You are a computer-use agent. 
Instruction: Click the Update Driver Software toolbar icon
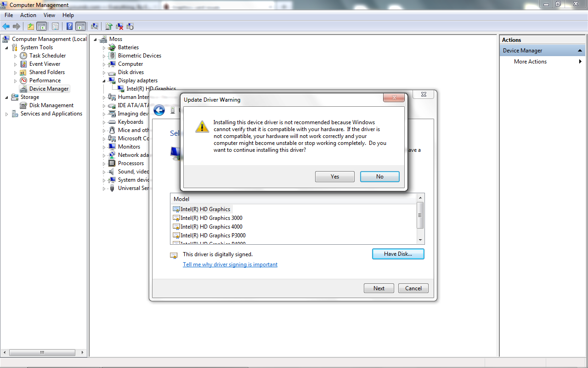pos(109,26)
